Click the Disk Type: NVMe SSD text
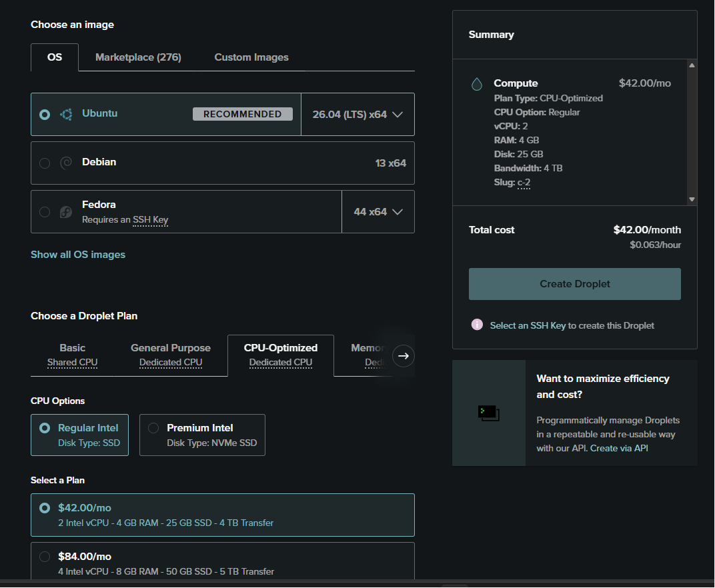Screen dimensions: 715x588 [x=211, y=443]
